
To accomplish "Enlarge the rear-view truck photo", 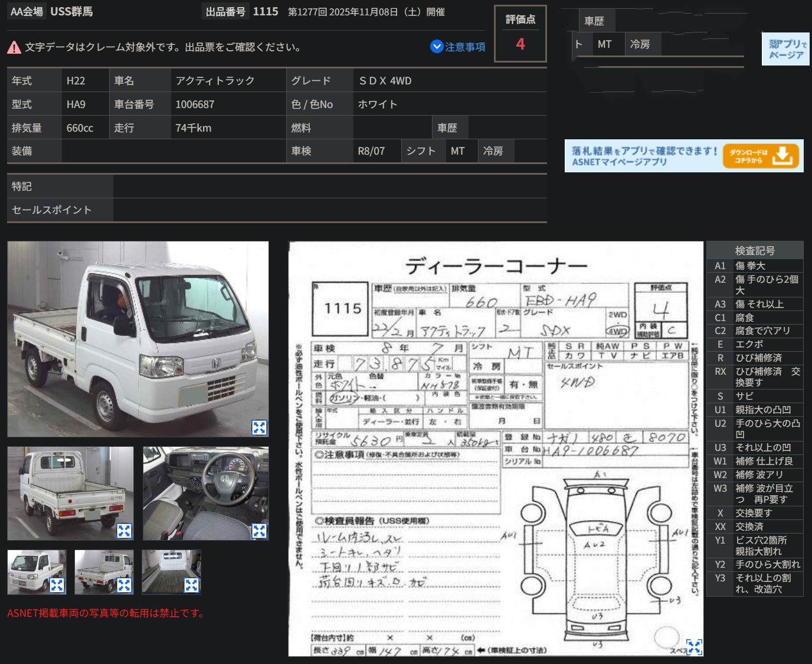I will (x=123, y=531).
